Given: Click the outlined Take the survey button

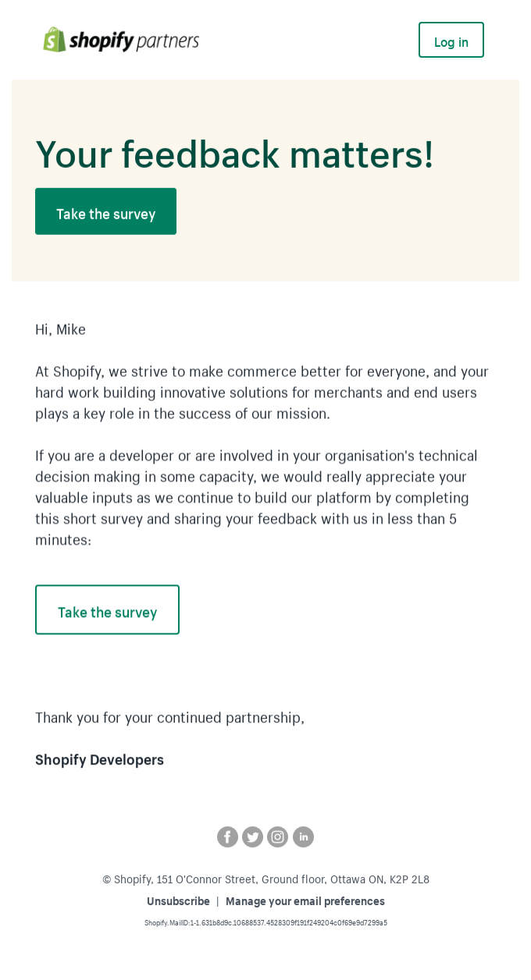Looking at the screenshot, I should pyautogui.click(x=107, y=609).
